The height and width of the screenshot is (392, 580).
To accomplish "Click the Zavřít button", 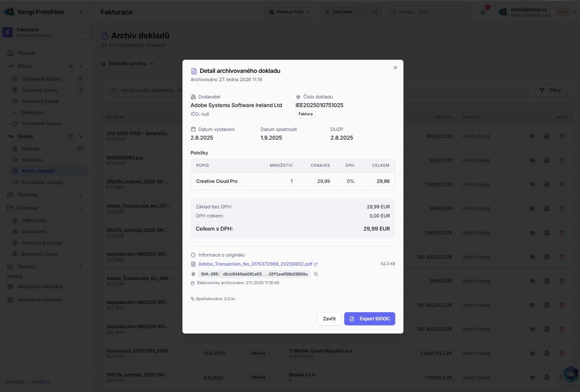I will click(x=329, y=319).
